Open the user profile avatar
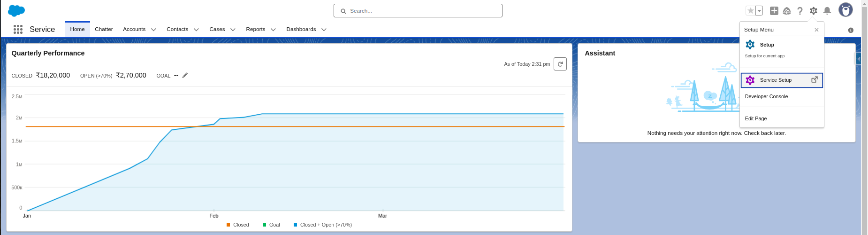This screenshot has height=235, width=868. (845, 10)
